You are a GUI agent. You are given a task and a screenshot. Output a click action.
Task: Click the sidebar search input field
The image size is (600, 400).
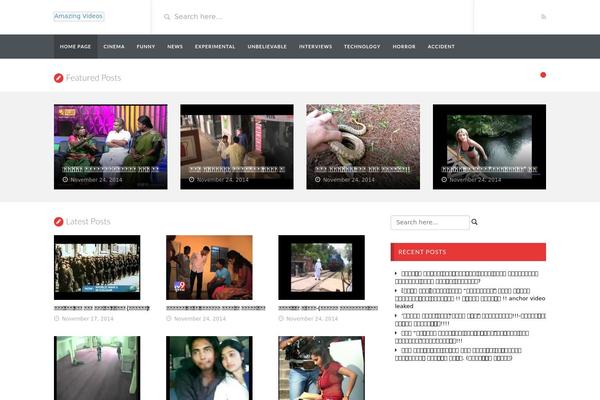point(430,222)
